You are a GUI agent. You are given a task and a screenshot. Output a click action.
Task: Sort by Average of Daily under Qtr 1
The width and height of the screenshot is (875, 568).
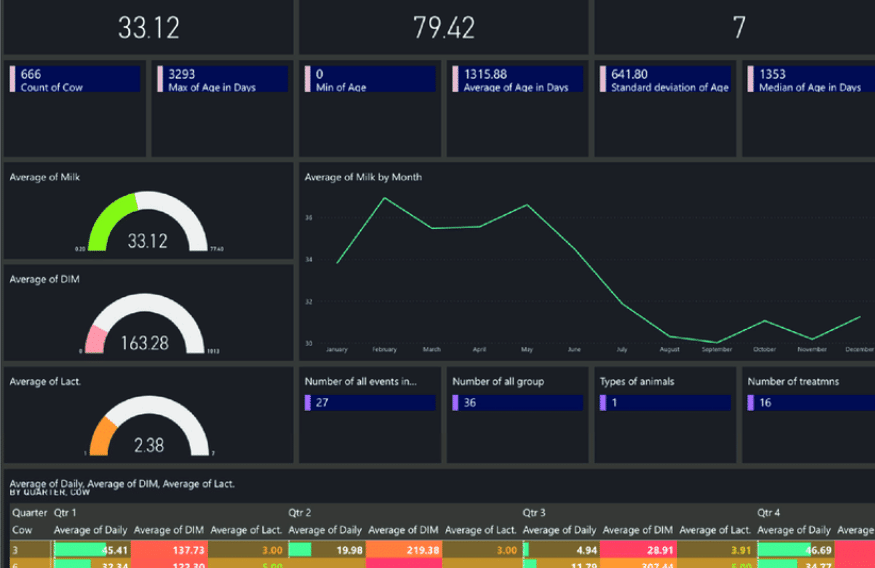(x=90, y=530)
